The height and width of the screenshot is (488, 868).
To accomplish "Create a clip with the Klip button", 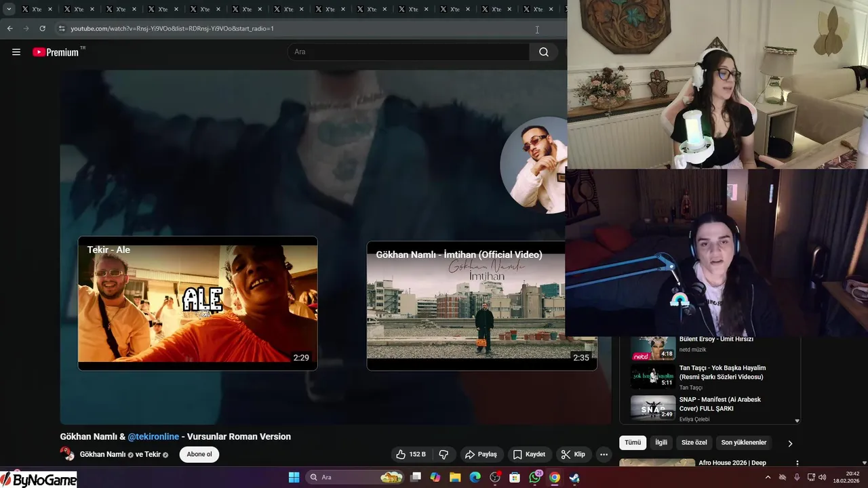I will pyautogui.click(x=573, y=454).
